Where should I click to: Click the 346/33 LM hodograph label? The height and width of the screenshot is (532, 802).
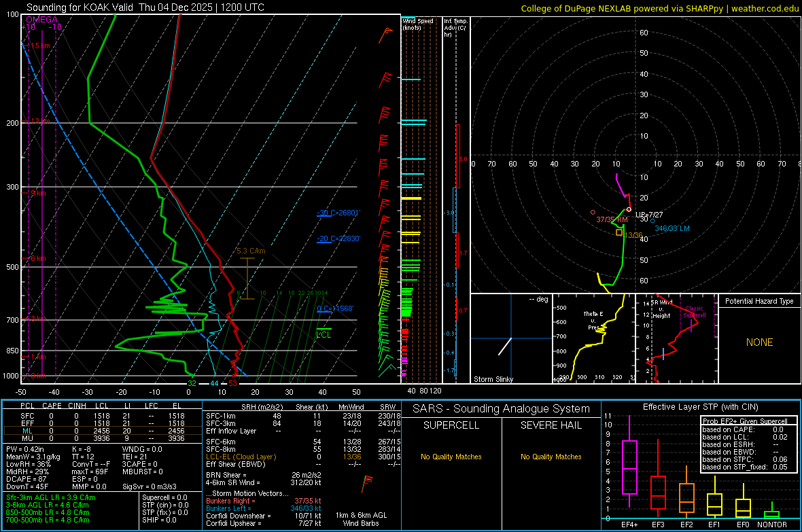(x=672, y=228)
